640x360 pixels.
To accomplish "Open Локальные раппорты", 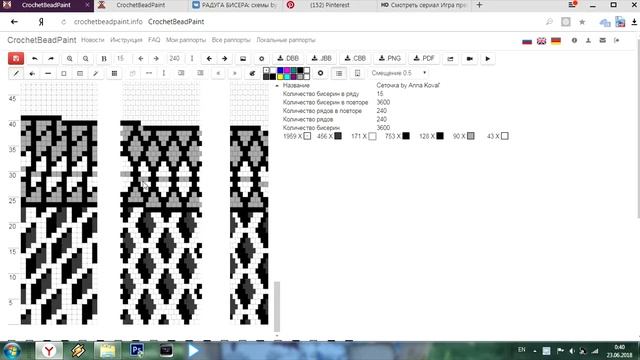I will [286, 40].
